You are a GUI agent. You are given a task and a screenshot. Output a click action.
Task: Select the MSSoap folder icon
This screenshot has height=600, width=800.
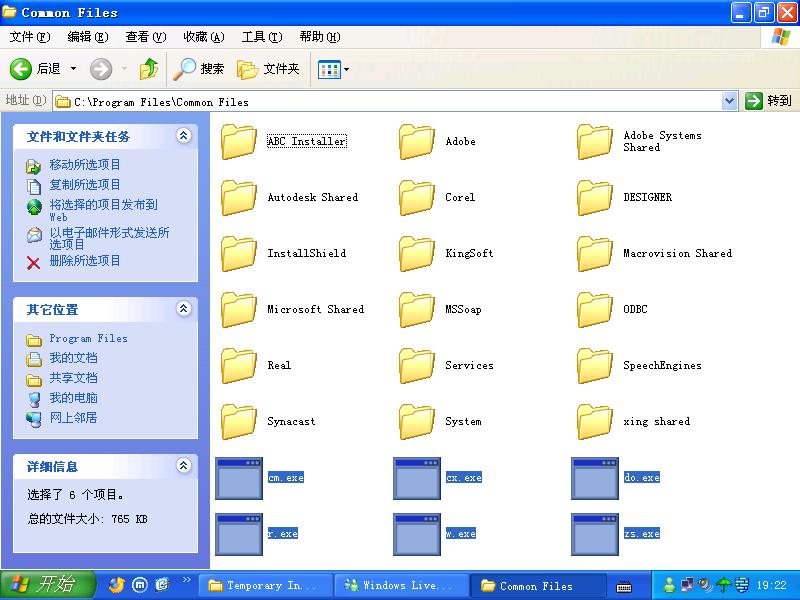pos(416,310)
